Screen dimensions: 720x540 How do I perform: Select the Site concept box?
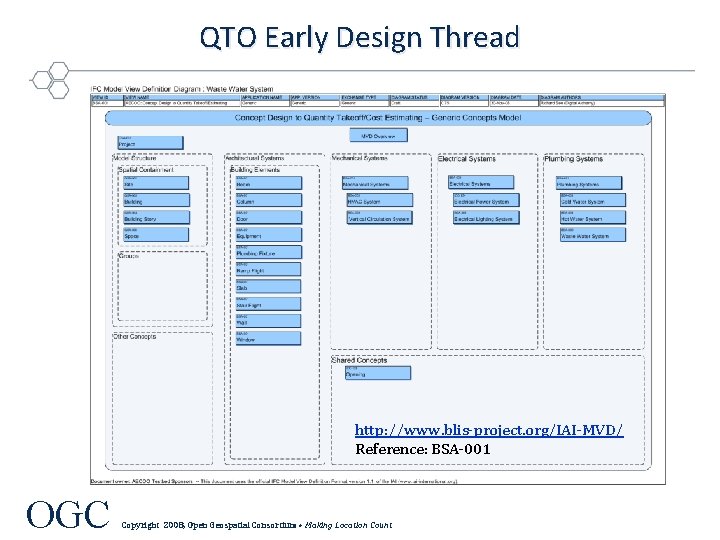coord(156,183)
